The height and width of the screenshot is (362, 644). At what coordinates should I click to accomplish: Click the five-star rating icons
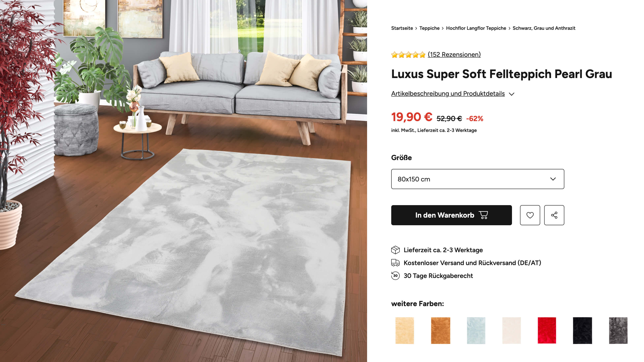[x=408, y=55]
